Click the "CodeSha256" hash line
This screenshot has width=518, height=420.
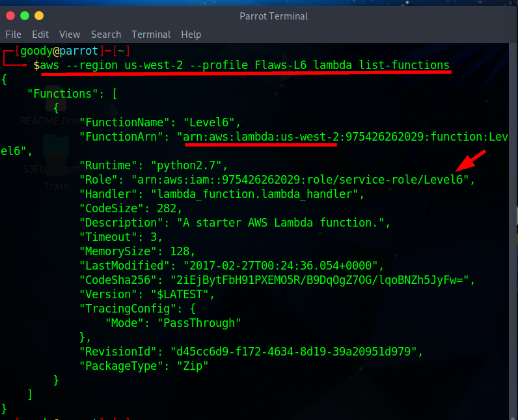pyautogui.click(x=277, y=280)
